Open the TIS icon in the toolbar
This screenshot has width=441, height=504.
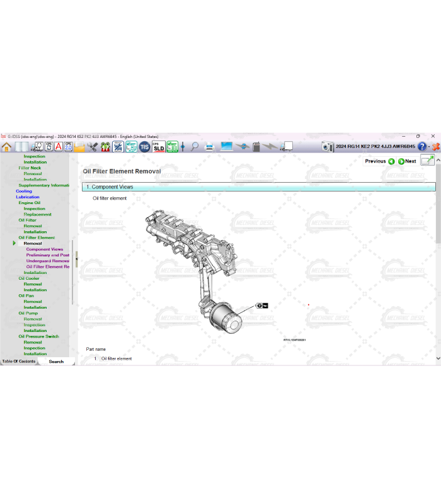click(x=144, y=147)
